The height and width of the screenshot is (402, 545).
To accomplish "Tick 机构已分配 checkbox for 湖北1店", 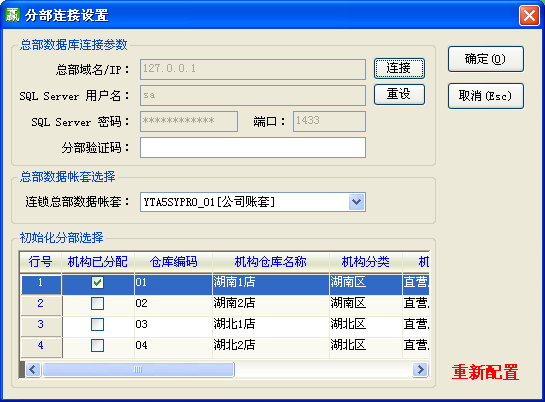I will click(x=97, y=324).
